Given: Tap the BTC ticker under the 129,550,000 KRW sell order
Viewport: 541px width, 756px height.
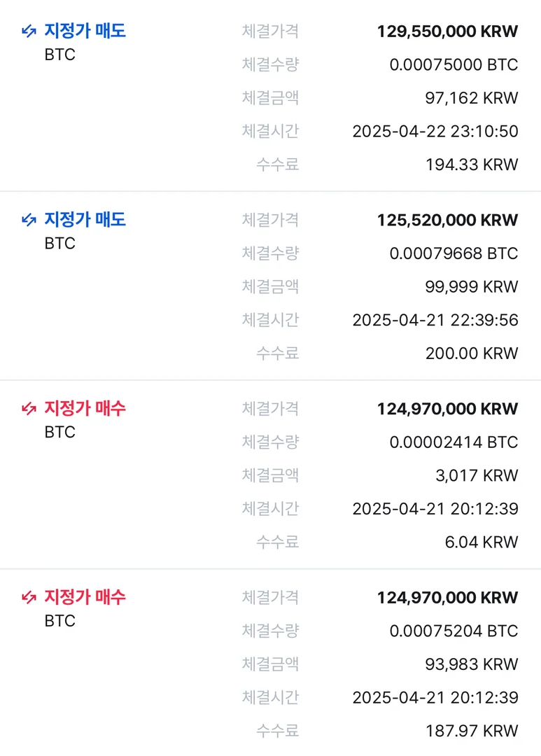Looking at the screenshot, I should click(x=59, y=55).
